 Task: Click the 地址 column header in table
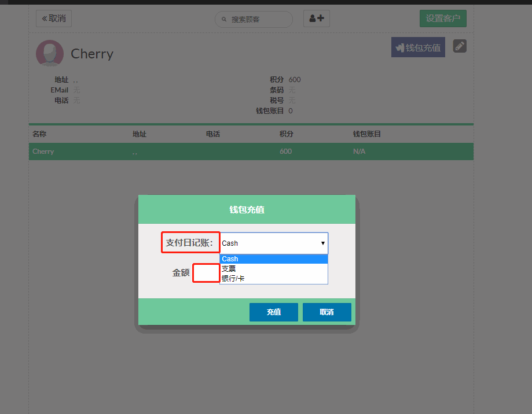pyautogui.click(x=139, y=134)
